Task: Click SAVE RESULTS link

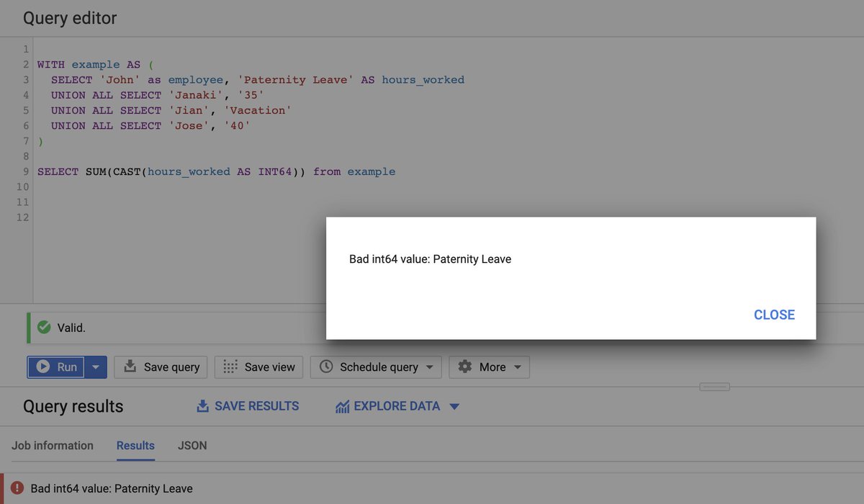Action: pyautogui.click(x=248, y=406)
